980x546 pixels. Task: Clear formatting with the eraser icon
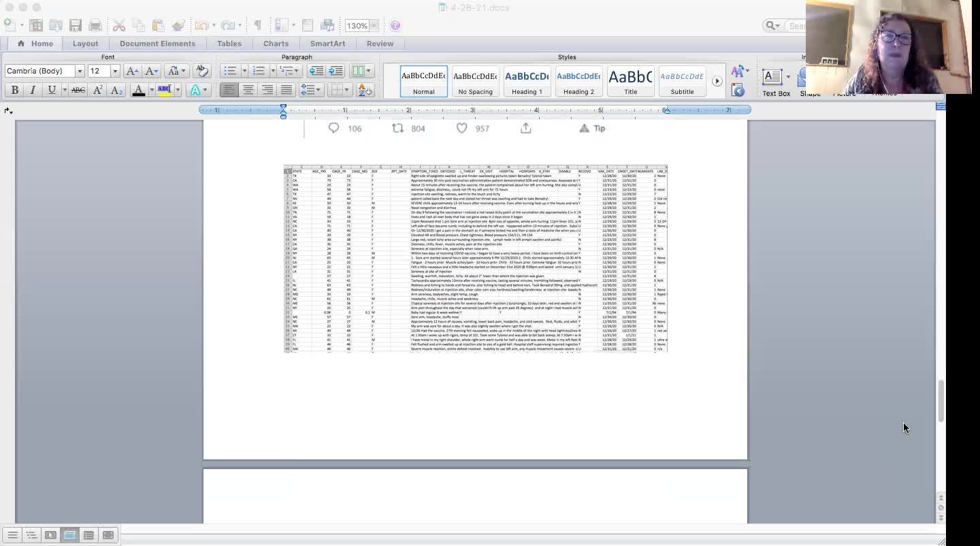coord(201,71)
